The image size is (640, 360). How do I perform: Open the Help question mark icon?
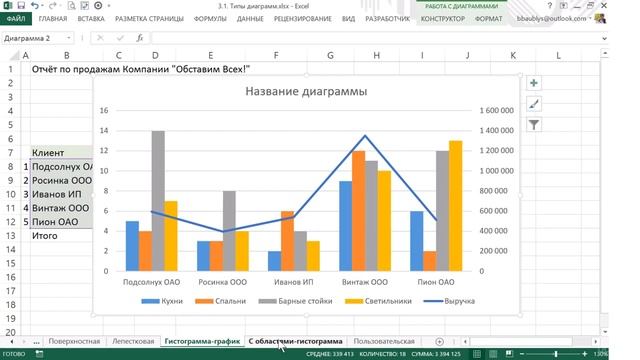(550, 6)
